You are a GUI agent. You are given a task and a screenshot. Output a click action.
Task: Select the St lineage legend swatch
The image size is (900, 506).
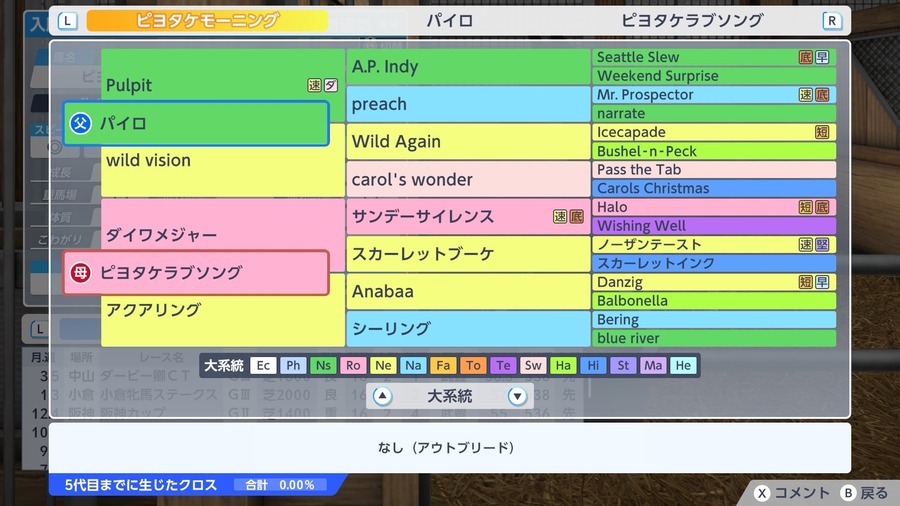click(x=623, y=365)
